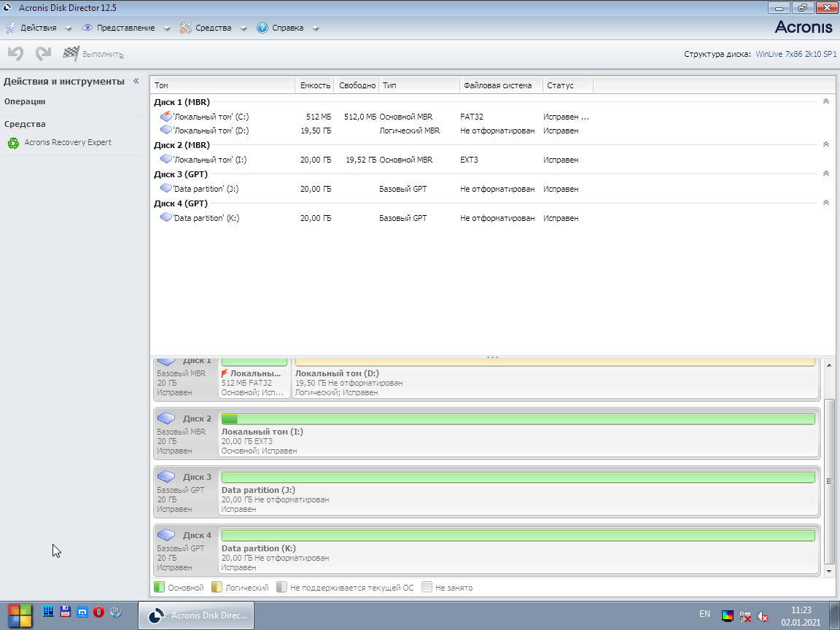Viewport: 840px width, 630px height.
Task: Click the muted volume tray icon
Action: tap(762, 616)
